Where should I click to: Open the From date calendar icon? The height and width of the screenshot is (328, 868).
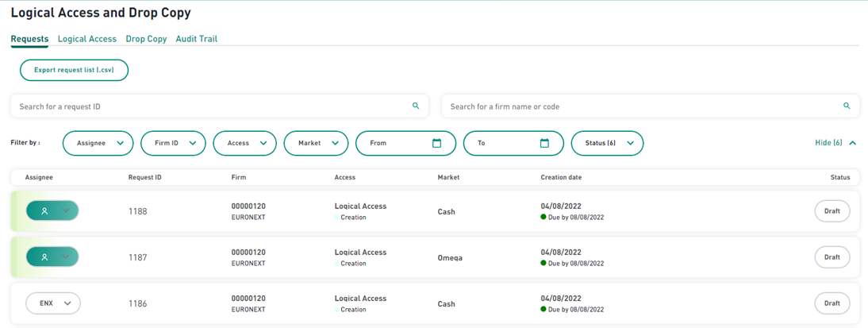(x=436, y=143)
